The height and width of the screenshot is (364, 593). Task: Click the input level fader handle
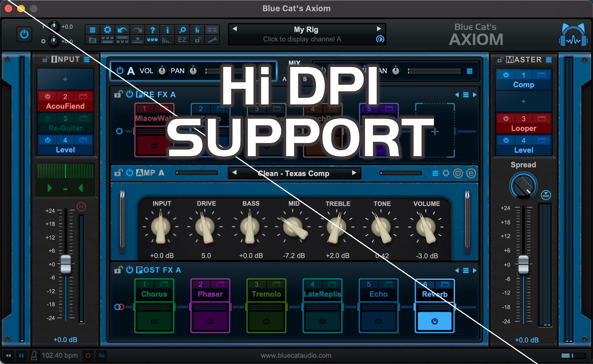pyautogui.click(x=65, y=264)
